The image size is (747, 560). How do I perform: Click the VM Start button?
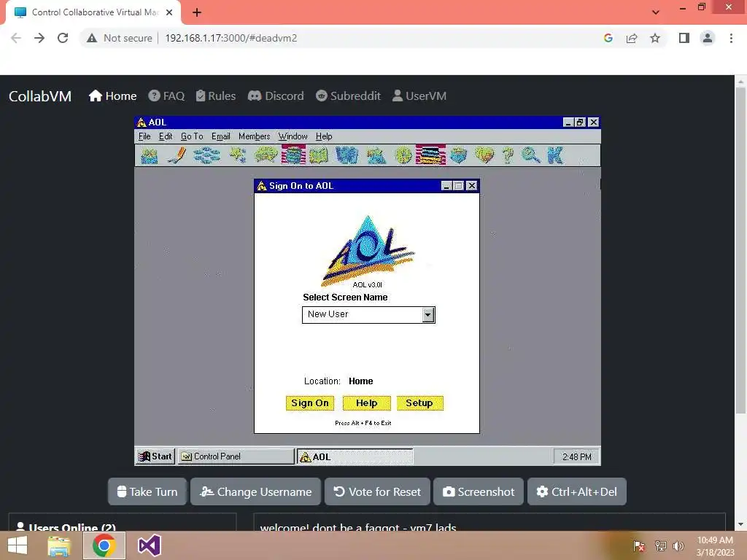pos(155,456)
